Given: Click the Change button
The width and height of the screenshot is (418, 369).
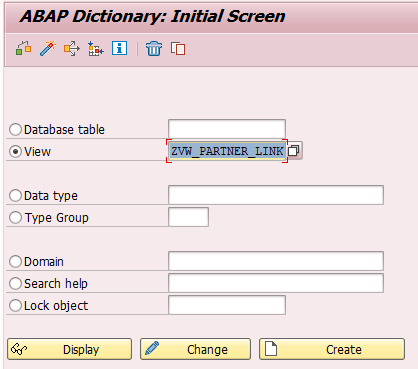Looking at the screenshot, I should click(195, 349).
